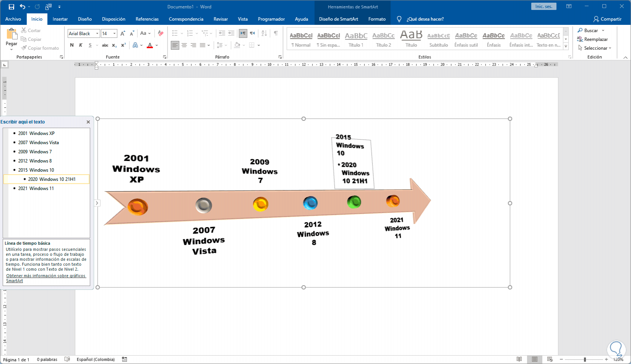This screenshot has width=631, height=364.
Task: Open the Fuente dialog launcher
Action: [x=165, y=57]
